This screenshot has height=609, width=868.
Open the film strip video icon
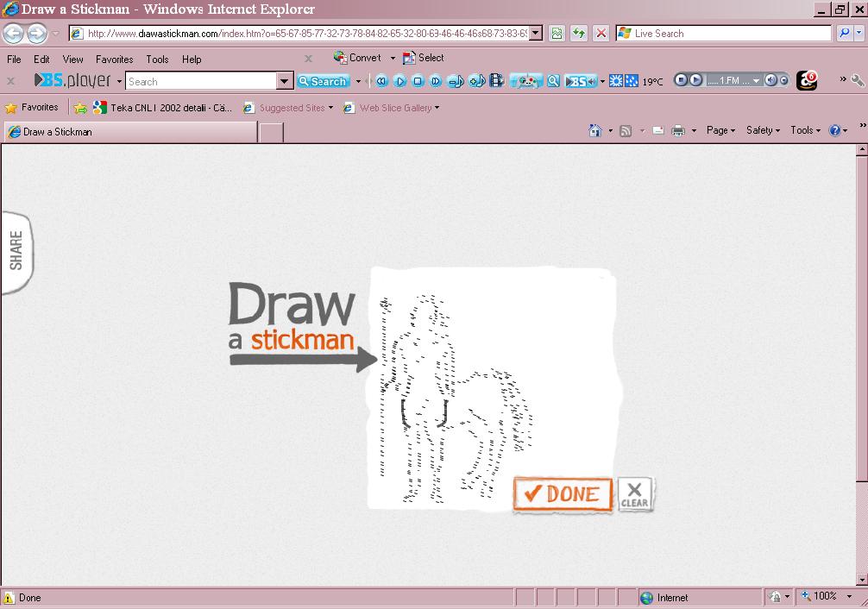point(496,81)
